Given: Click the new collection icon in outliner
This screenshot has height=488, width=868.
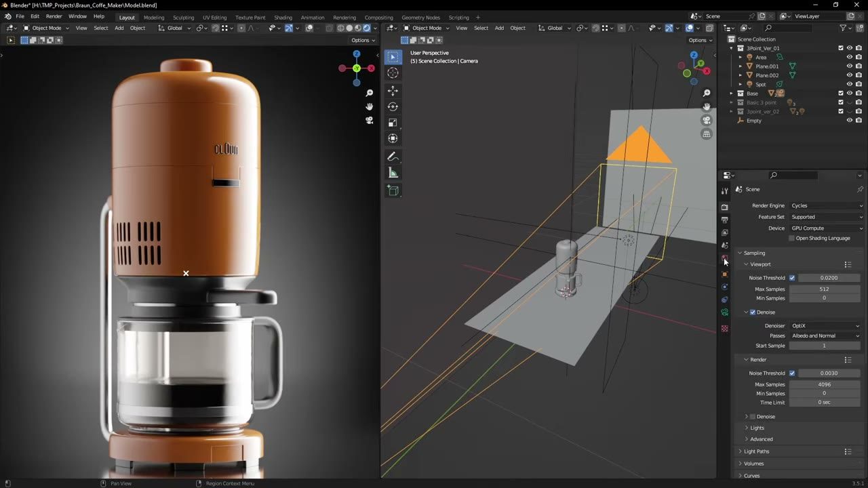Looking at the screenshot, I should 859,28.
